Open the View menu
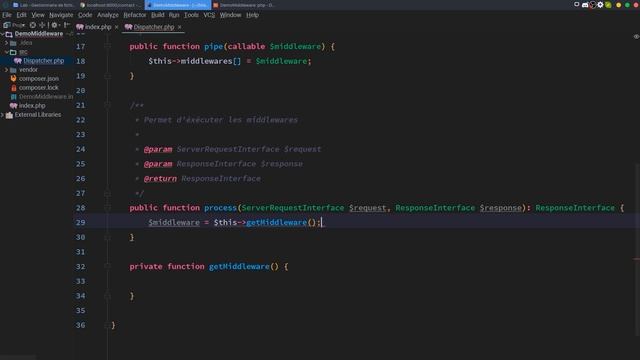Image resolution: width=640 pixels, height=360 pixels. point(38,15)
